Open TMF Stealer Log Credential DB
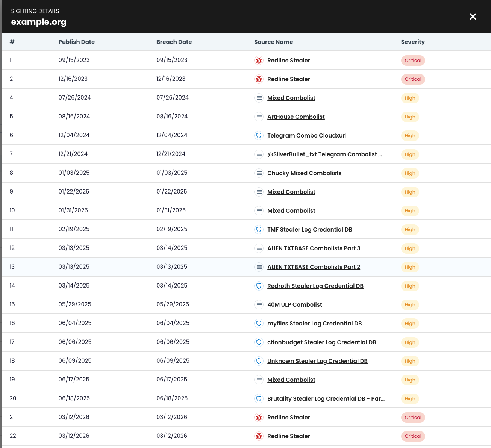 click(x=310, y=229)
